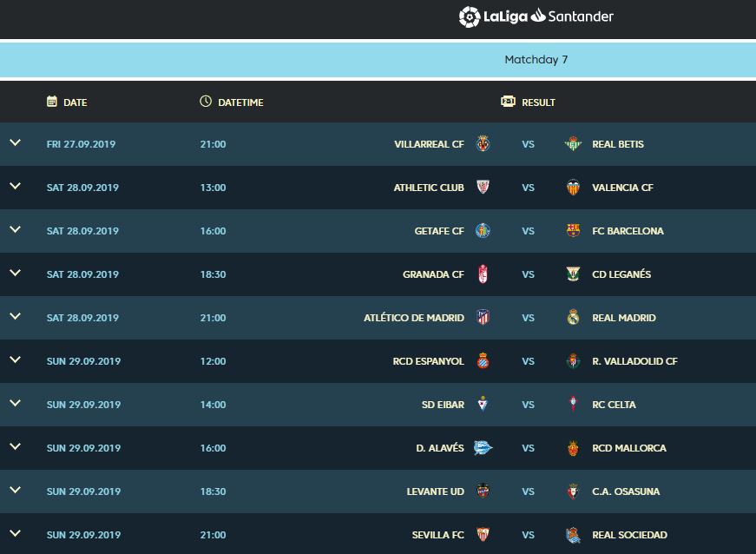This screenshot has height=554, width=756.
Task: Click the C.A. Osasuna crest icon
Action: click(x=573, y=491)
